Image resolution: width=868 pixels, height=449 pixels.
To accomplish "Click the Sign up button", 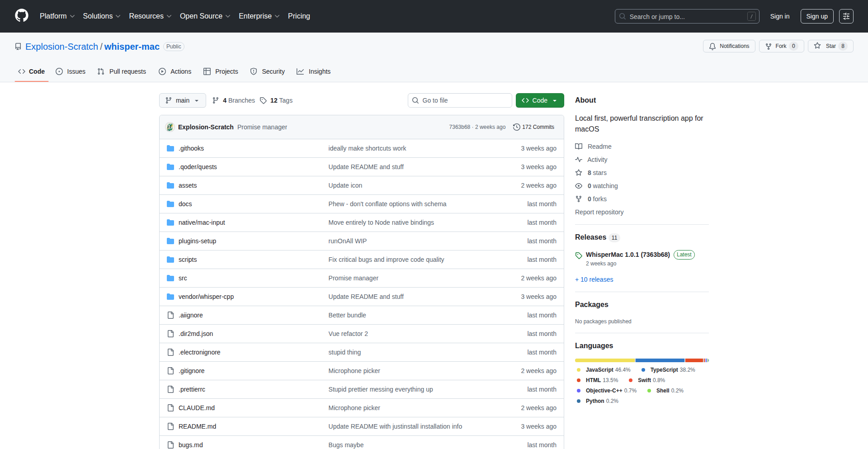I will (x=817, y=16).
